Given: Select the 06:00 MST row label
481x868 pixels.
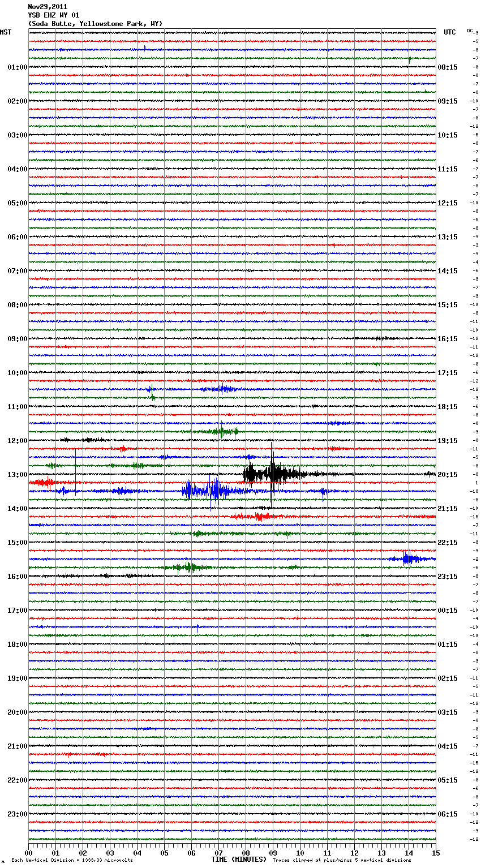Looking at the screenshot, I should click(18, 237).
